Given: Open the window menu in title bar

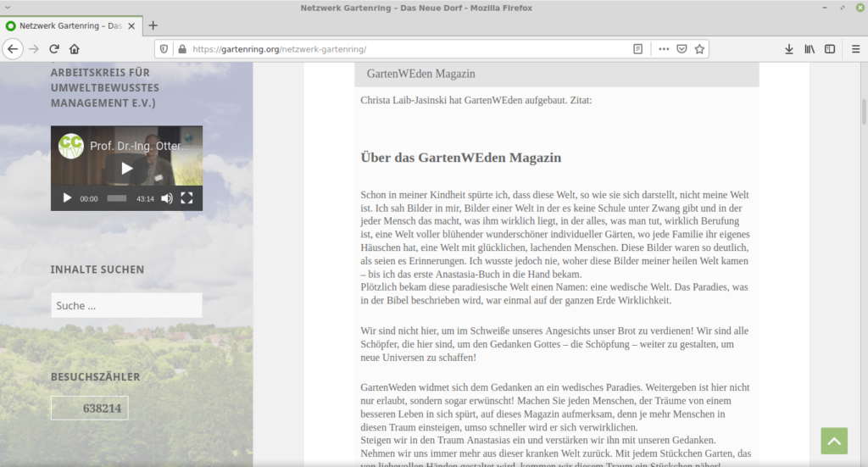Looking at the screenshot, I should pos(8,8).
